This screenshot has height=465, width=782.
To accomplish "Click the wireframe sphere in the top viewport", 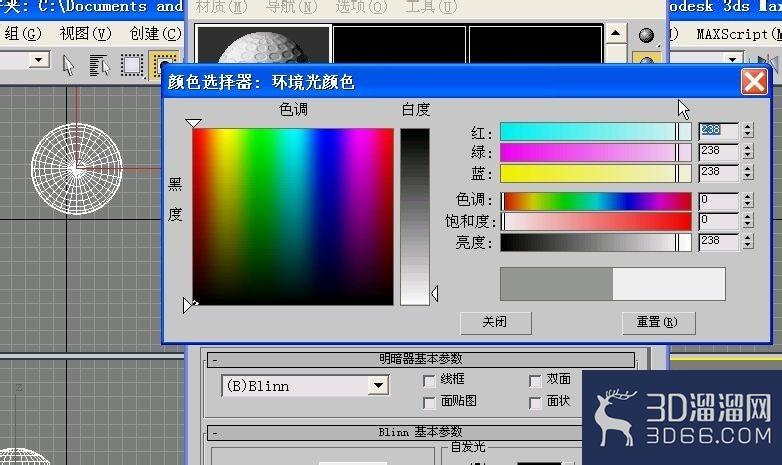I will (76, 169).
